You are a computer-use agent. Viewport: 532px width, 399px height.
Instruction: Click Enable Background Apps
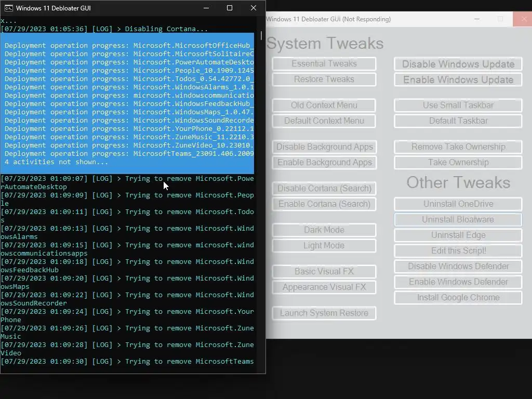coord(324,163)
